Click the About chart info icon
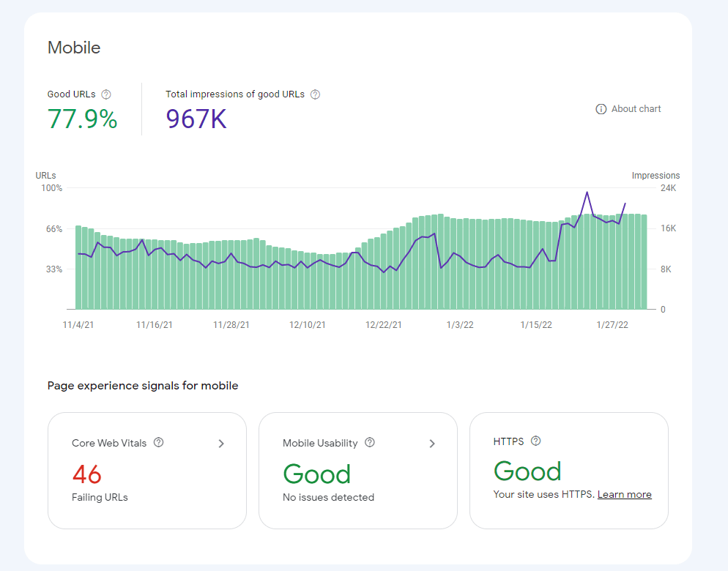The image size is (728, 571). (x=600, y=108)
